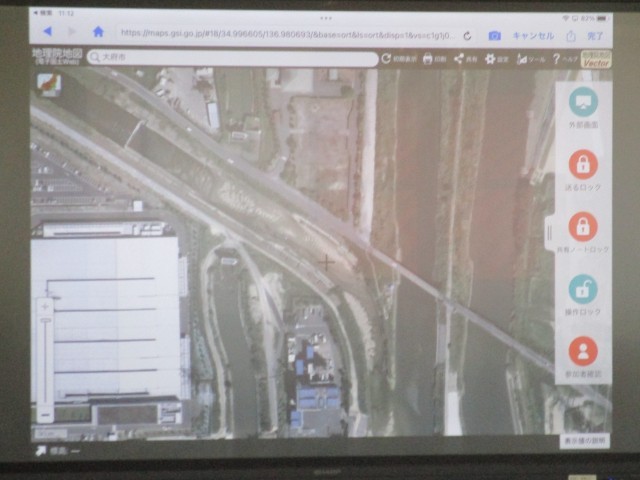This screenshot has height=480, width=640.
Task: Click the 完了 button
Action: point(594,36)
